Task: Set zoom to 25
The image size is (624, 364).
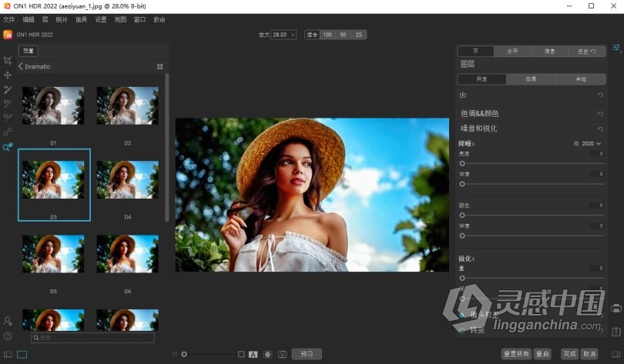Action: pos(358,35)
